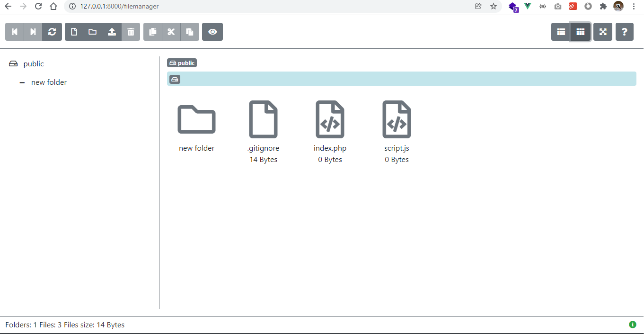Image resolution: width=644 pixels, height=334 pixels.
Task: Cut files using the scissors icon
Action: click(x=171, y=32)
